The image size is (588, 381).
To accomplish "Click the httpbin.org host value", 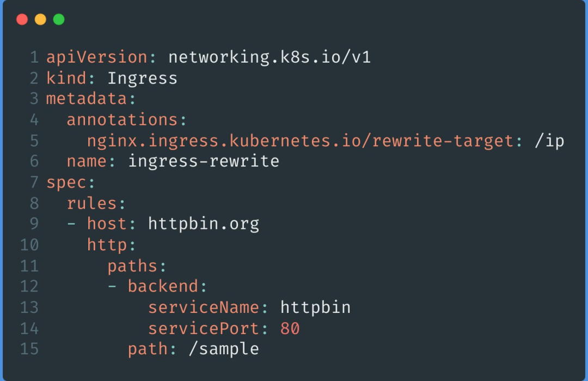I will coord(204,224).
